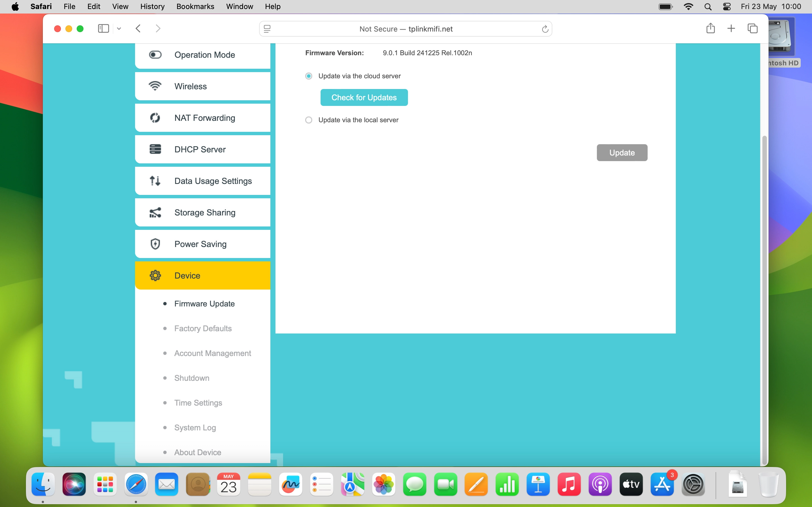Click the Operation Mode toggle icon

[x=155, y=54]
